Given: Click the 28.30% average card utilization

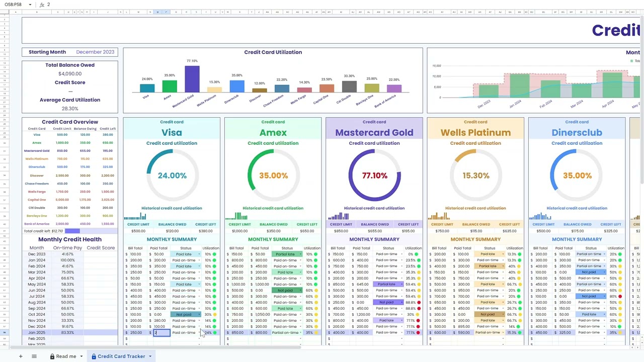Looking at the screenshot, I should (70, 109).
